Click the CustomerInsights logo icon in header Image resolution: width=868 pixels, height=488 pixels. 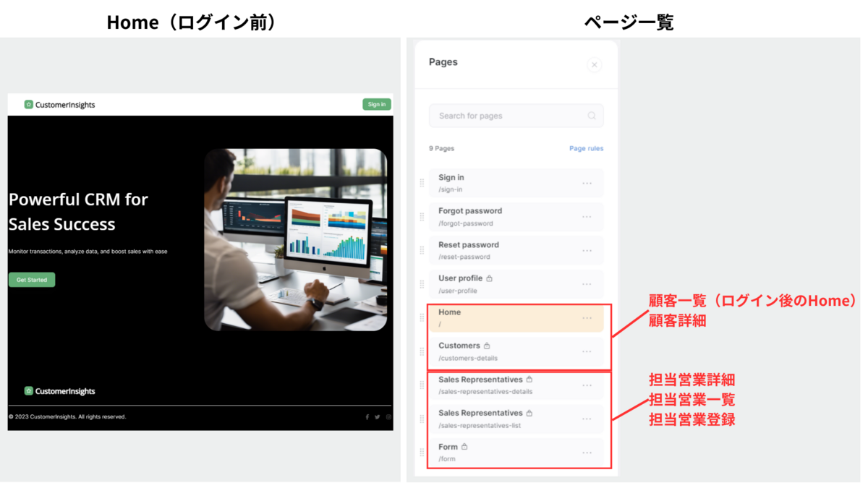click(28, 104)
